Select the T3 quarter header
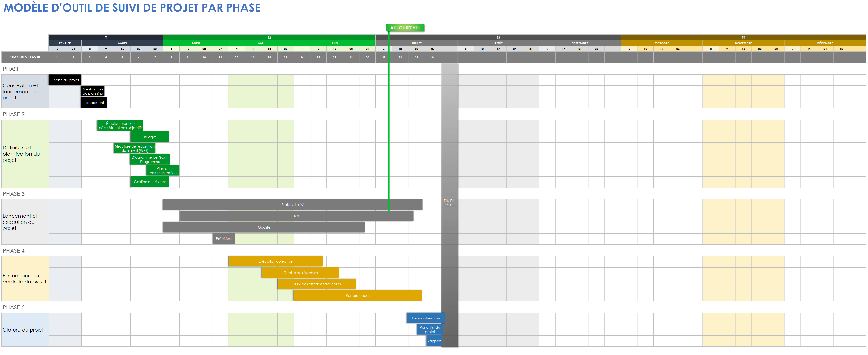The width and height of the screenshot is (868, 355). pyautogui.click(x=498, y=37)
